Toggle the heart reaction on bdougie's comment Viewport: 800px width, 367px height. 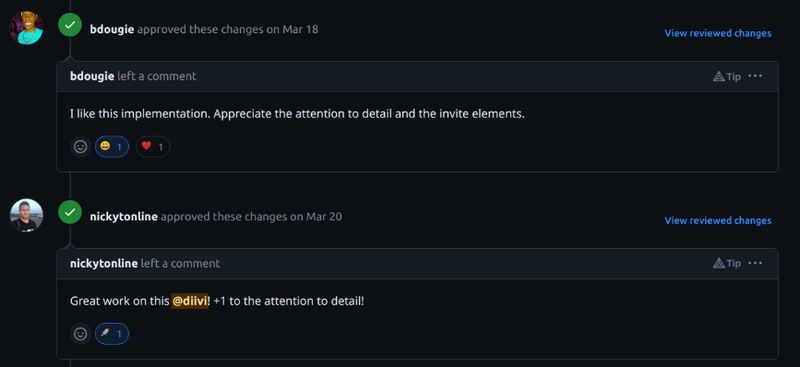(153, 147)
